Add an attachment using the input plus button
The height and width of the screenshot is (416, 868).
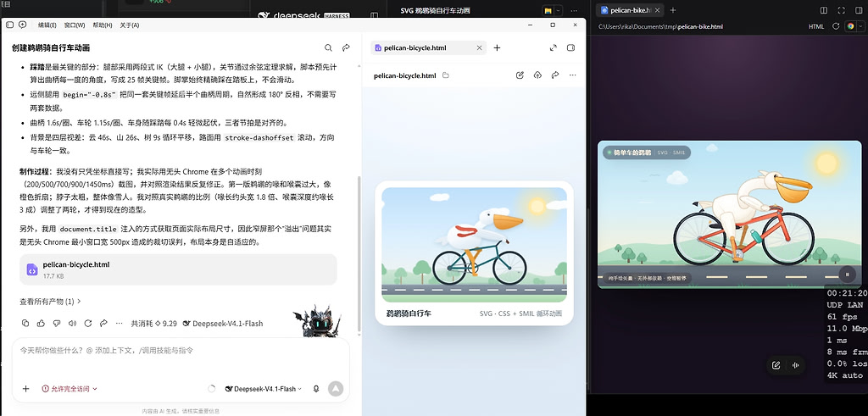tap(25, 389)
